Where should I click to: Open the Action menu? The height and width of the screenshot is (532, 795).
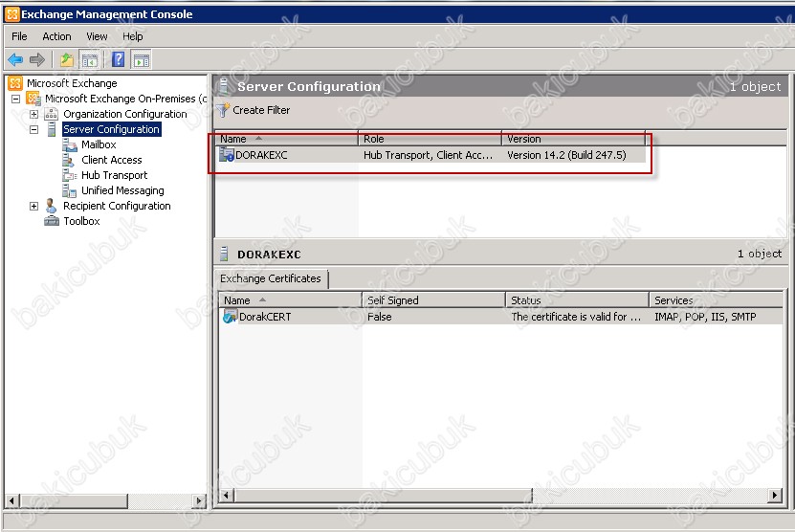pos(56,36)
